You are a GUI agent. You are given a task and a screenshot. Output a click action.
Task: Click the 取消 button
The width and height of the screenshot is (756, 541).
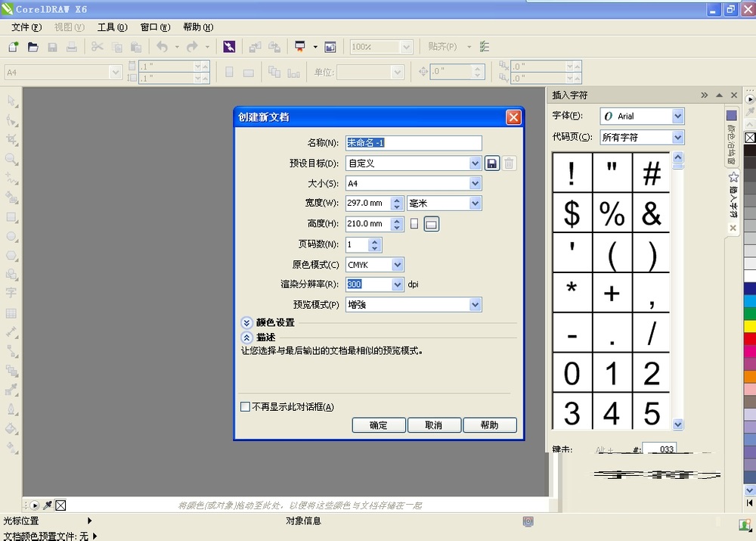(434, 425)
